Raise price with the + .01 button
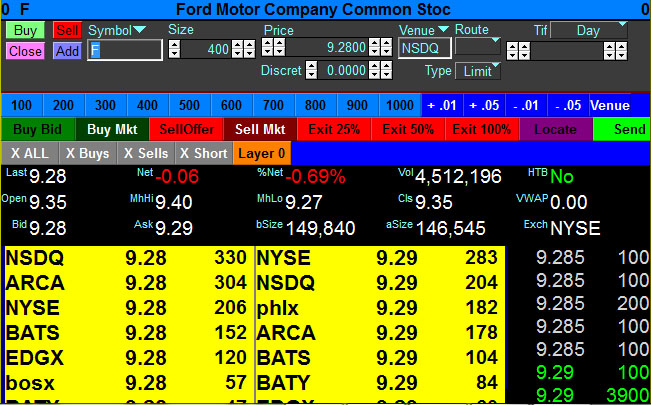The image size is (651, 405). [442, 105]
